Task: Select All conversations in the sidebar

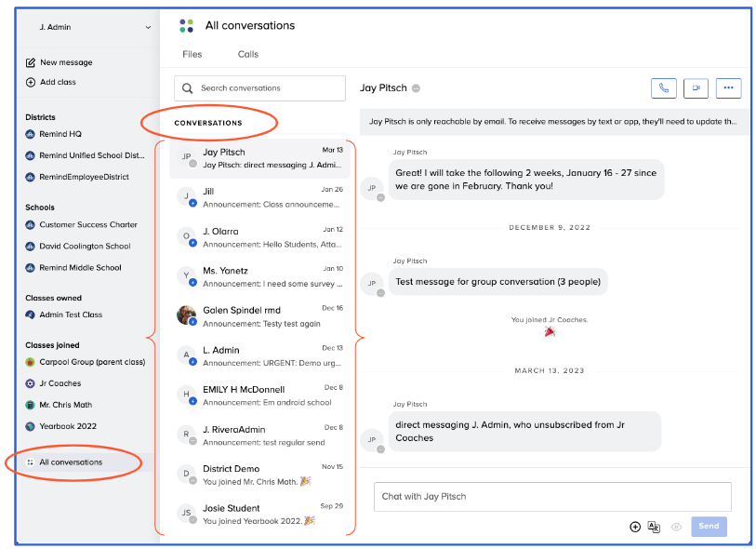Action: point(71,462)
